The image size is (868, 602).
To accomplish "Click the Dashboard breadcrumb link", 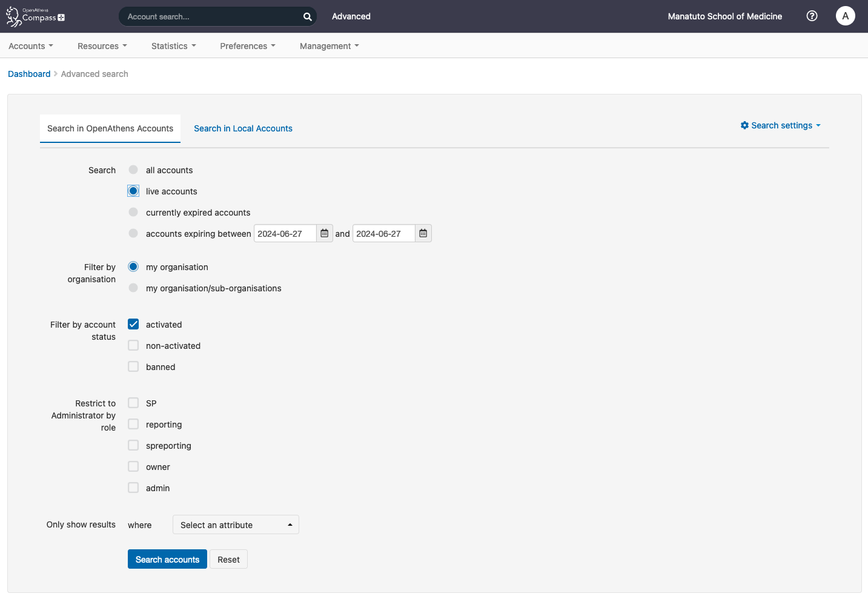I will tap(29, 73).
